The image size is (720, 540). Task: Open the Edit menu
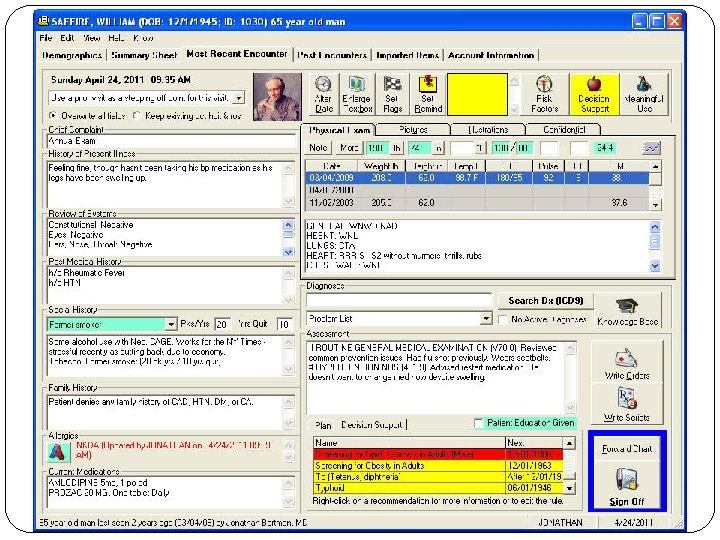pyautogui.click(x=67, y=38)
